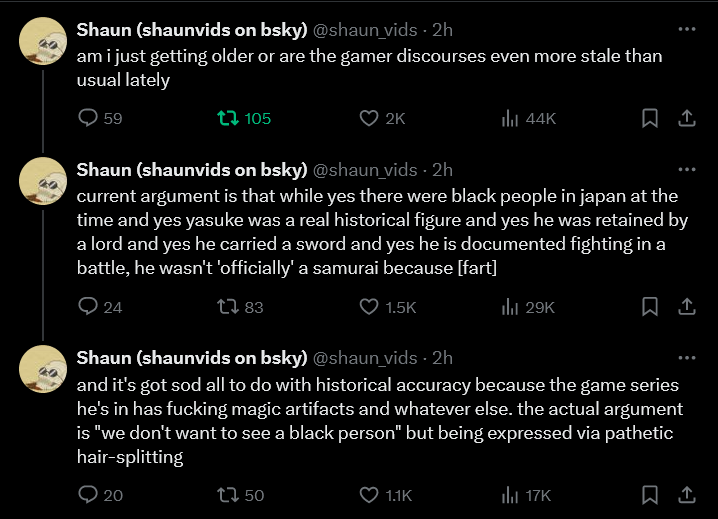The width and height of the screenshot is (718, 519).
Task: Like the first post with 2K likes
Action: click(x=369, y=118)
